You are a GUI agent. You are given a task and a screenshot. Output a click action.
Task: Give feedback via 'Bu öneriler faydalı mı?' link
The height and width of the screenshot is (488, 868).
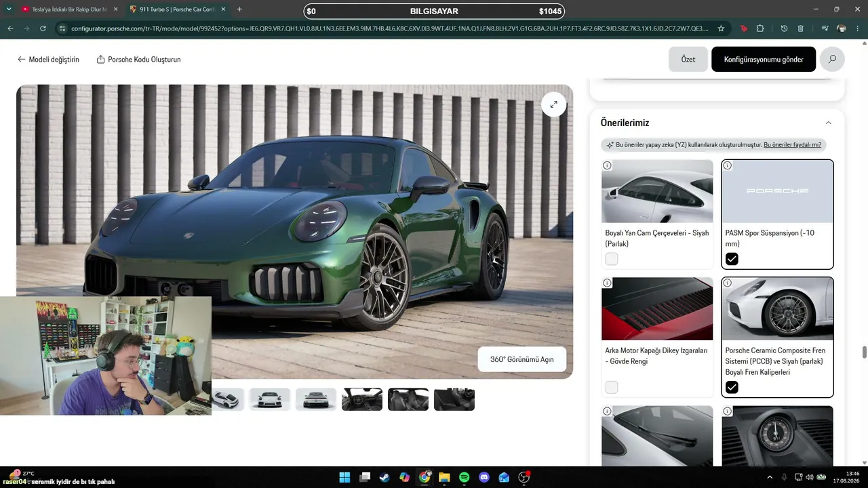pyautogui.click(x=792, y=145)
